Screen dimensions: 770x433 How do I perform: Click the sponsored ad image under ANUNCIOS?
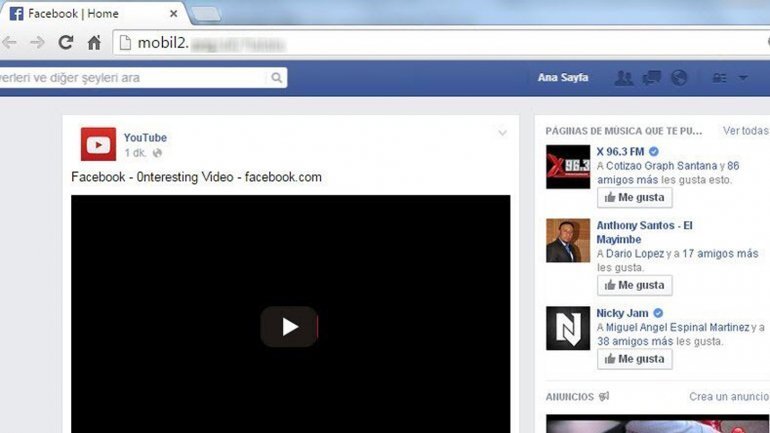[658, 424]
